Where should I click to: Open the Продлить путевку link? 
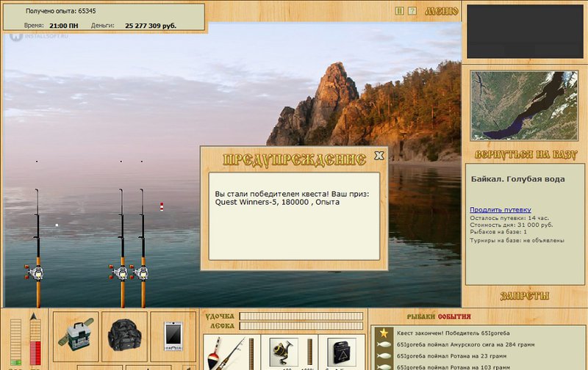501,210
